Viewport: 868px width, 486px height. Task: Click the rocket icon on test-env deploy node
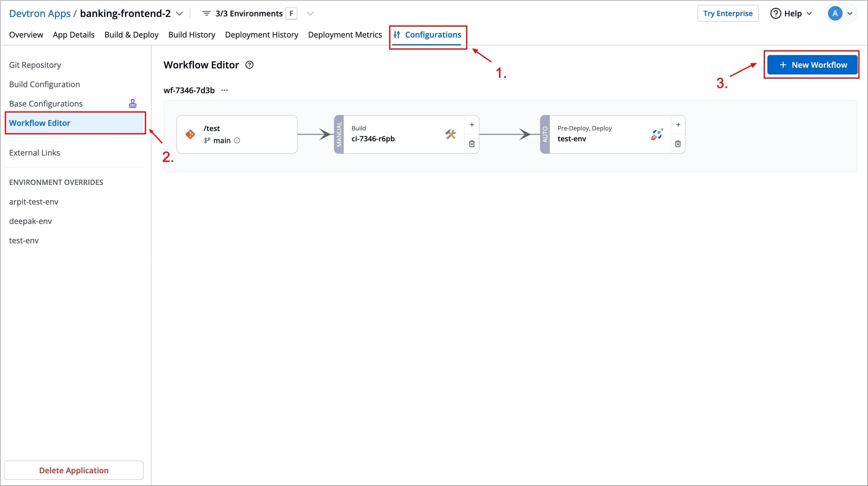click(657, 134)
